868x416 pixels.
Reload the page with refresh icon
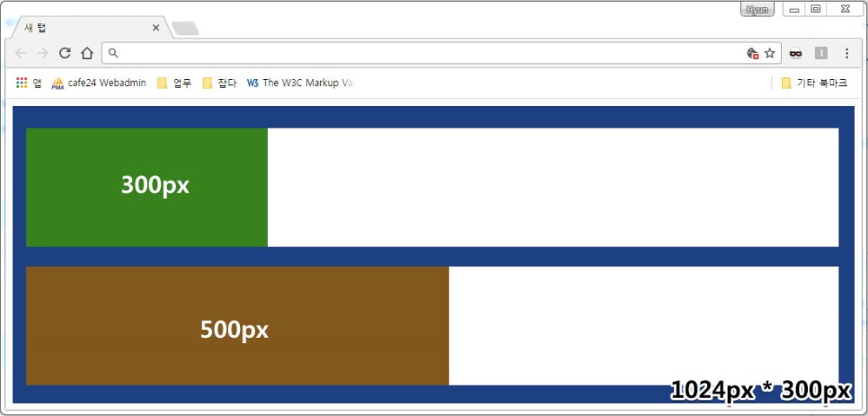(x=65, y=53)
